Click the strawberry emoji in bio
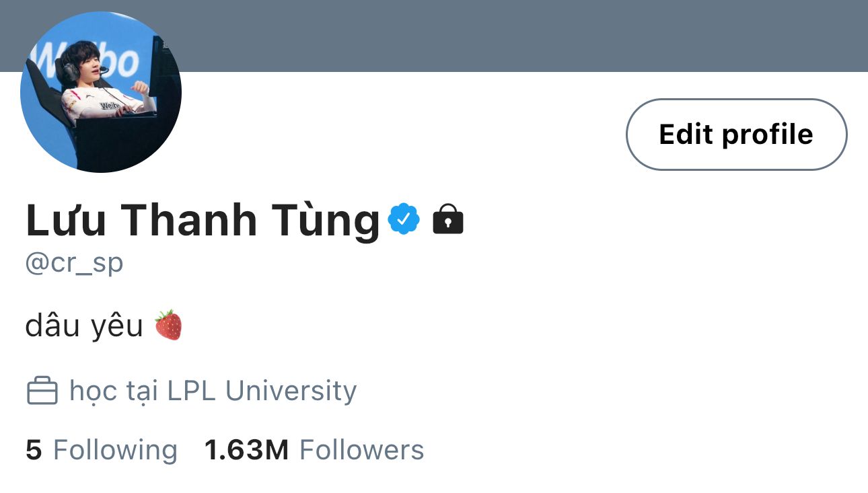 (168, 326)
